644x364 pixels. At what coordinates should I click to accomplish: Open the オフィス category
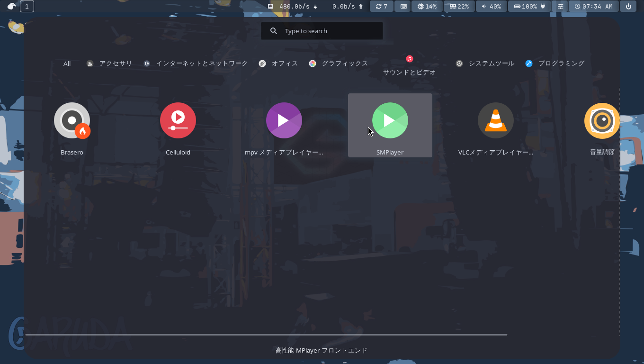point(278,64)
